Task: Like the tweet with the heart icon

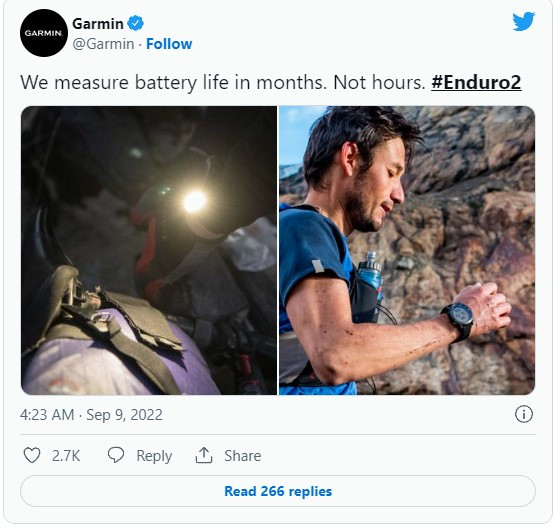Action: pyautogui.click(x=32, y=455)
